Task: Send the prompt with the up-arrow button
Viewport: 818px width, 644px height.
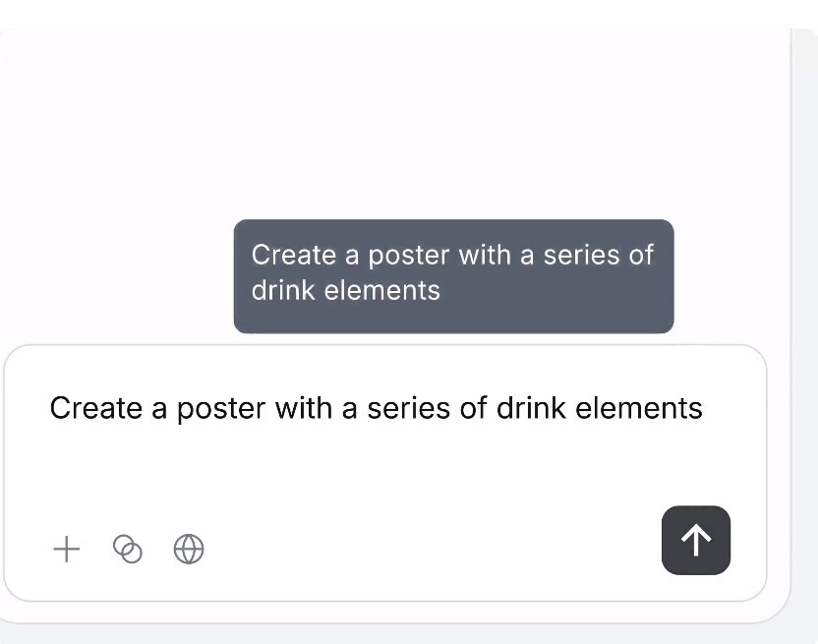Action: (696, 540)
